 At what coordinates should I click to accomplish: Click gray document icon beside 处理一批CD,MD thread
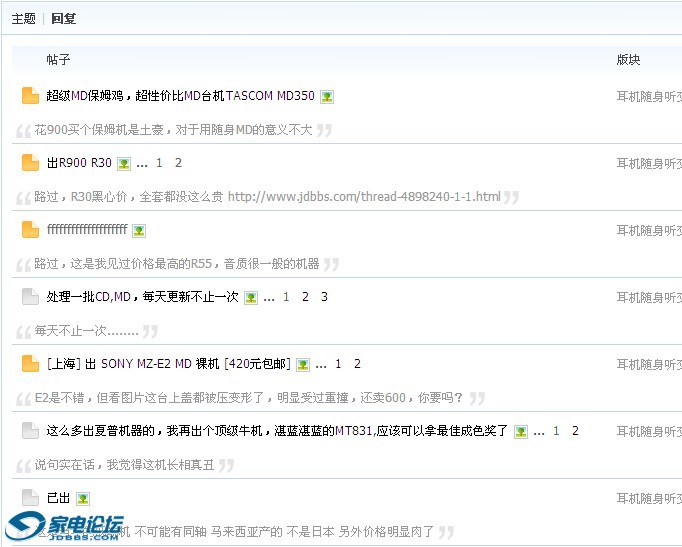coord(30,297)
